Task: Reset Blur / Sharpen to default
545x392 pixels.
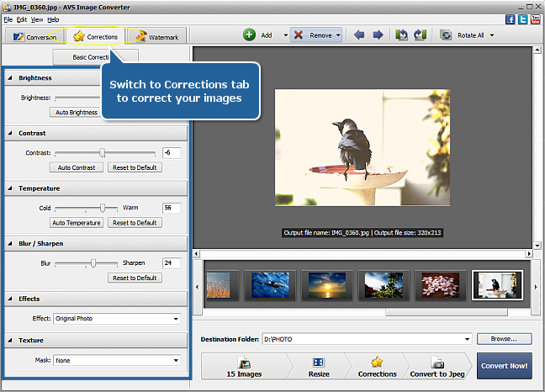Action: 135,278
